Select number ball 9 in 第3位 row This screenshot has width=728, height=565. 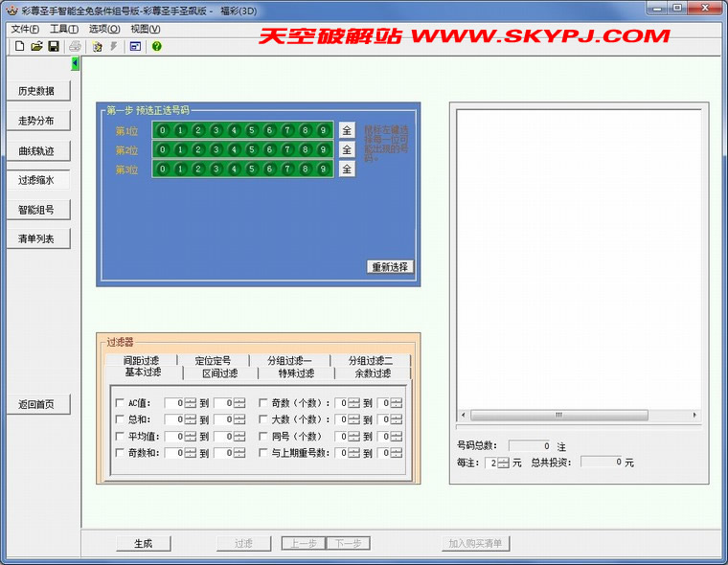click(x=323, y=169)
